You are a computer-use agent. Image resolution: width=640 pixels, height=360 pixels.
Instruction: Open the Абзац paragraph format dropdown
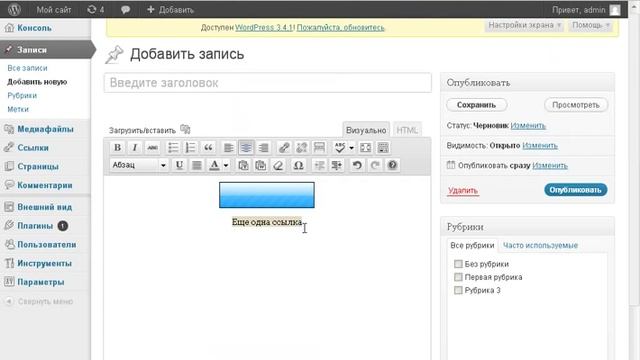tap(139, 165)
